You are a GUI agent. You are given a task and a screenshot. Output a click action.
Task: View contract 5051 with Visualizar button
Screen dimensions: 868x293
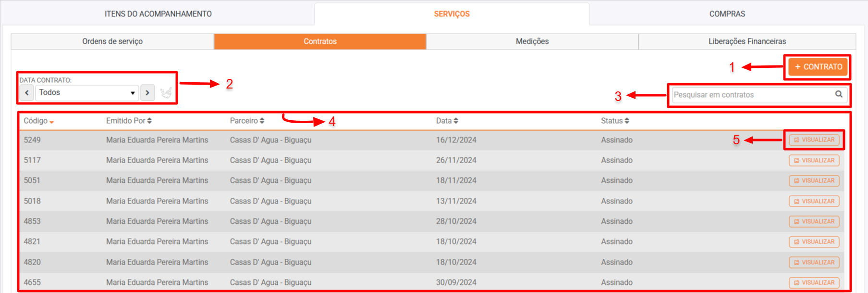click(x=814, y=181)
